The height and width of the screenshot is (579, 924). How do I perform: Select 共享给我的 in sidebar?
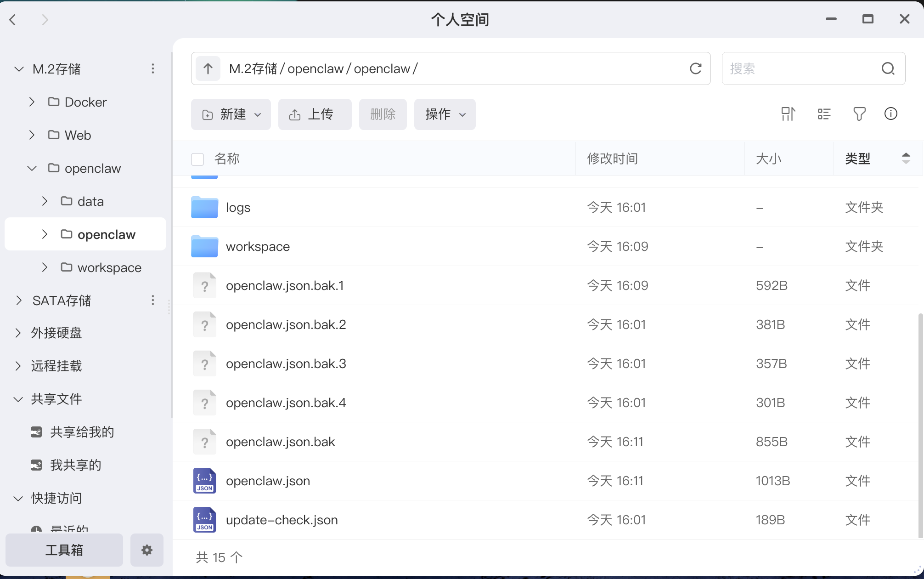point(82,432)
